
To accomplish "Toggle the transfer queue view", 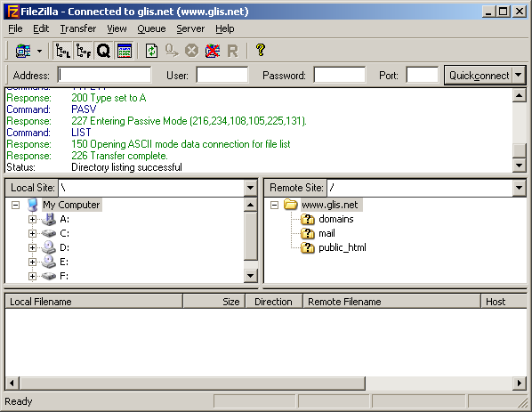I will coord(103,52).
